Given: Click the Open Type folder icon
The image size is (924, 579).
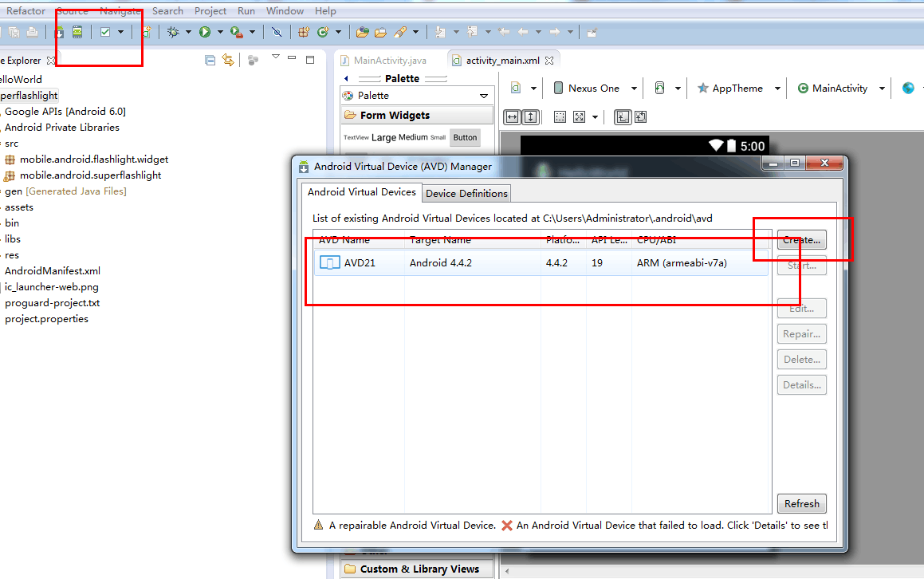Looking at the screenshot, I should pos(363,33).
